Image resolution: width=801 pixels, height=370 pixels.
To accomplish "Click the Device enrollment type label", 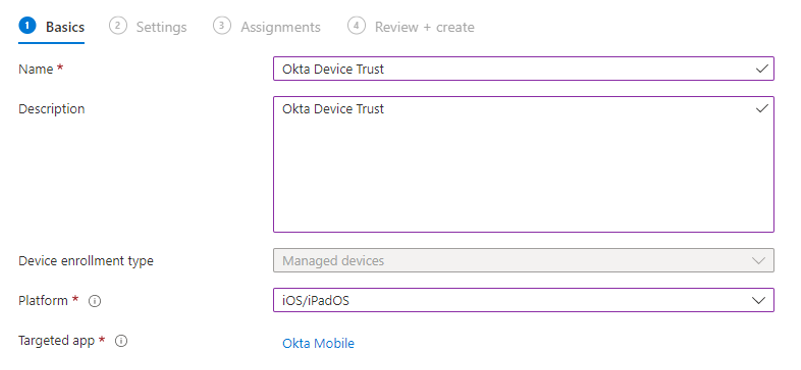I will [x=86, y=261].
